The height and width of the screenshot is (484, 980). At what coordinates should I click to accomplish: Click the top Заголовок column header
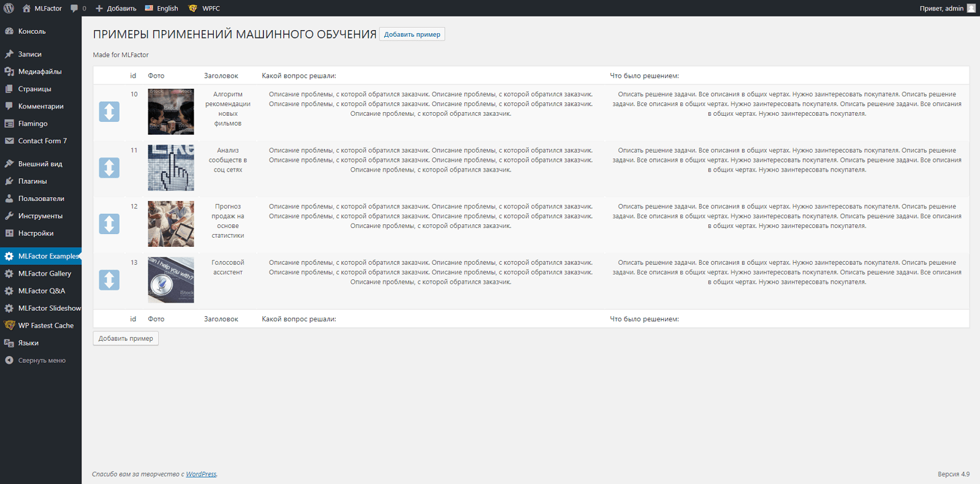pyautogui.click(x=221, y=76)
